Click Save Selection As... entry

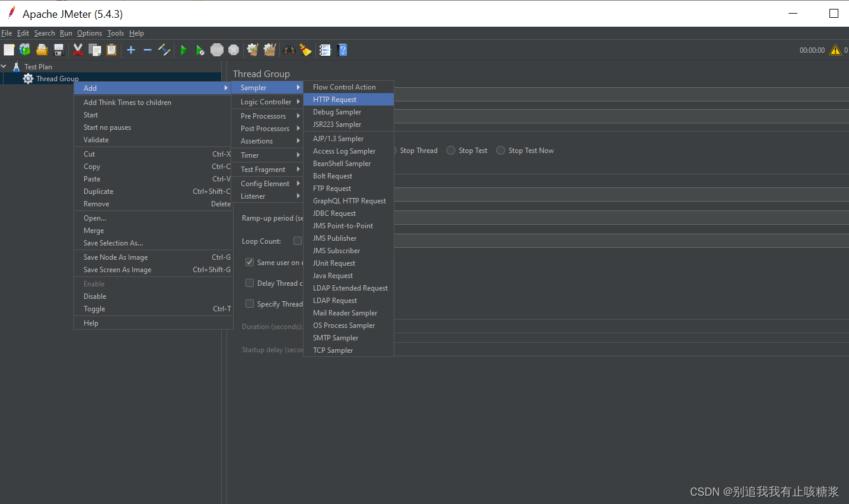point(153,243)
